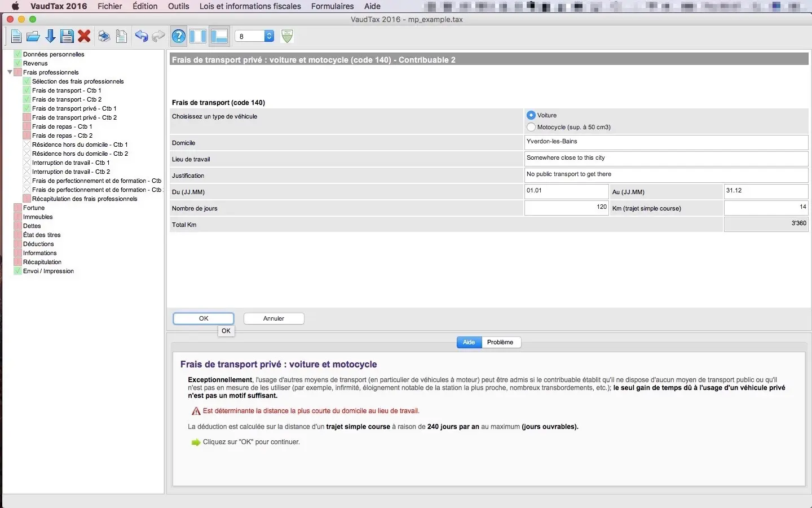Open Immeubles section in the tree

click(38, 217)
